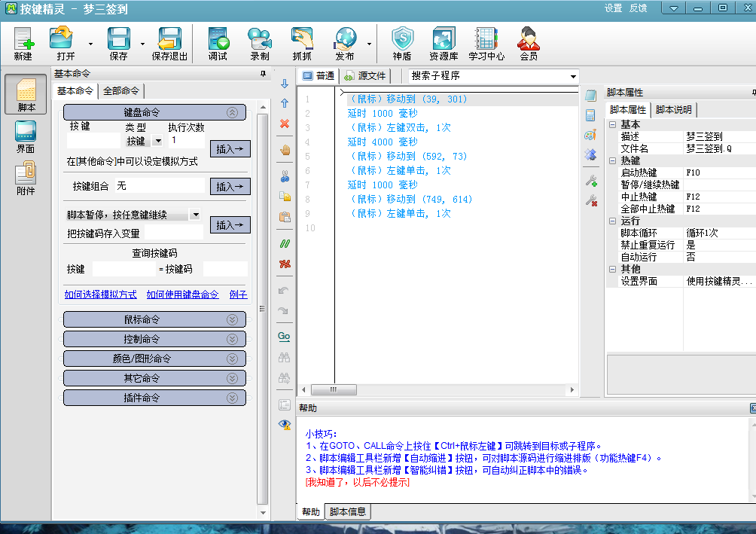Move line down with blue down arrow
The image size is (756, 534).
pyautogui.click(x=285, y=84)
